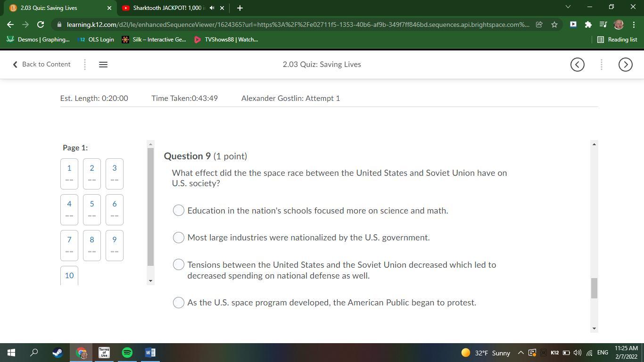Focus the browser address bar URL

pyautogui.click(x=298, y=25)
